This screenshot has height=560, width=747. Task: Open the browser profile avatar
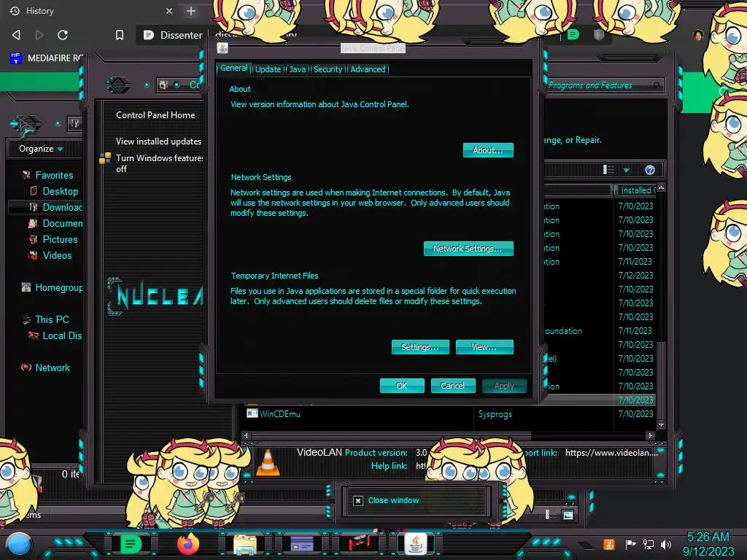pyautogui.click(x=698, y=35)
